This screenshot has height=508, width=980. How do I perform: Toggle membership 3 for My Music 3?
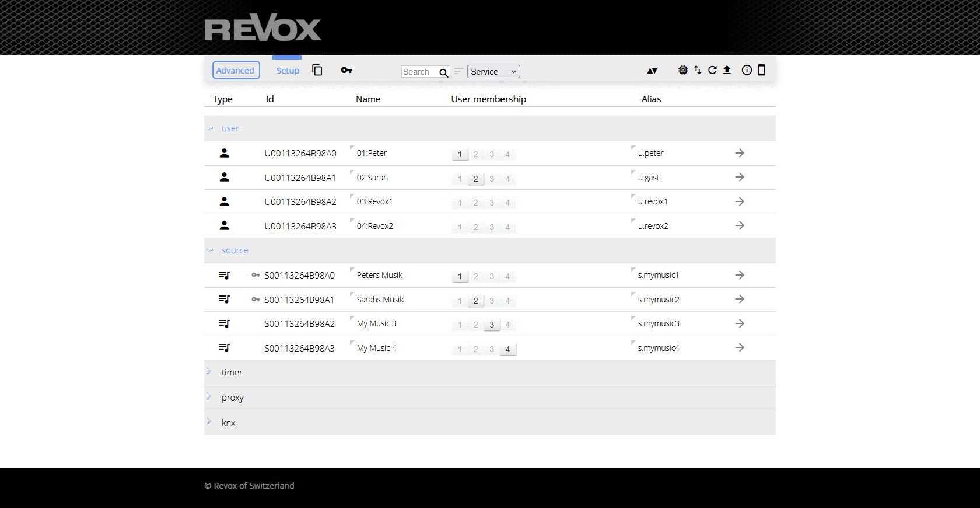(492, 325)
